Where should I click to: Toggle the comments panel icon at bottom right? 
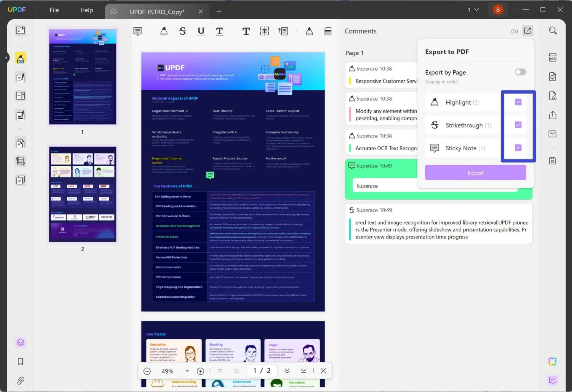(x=552, y=380)
